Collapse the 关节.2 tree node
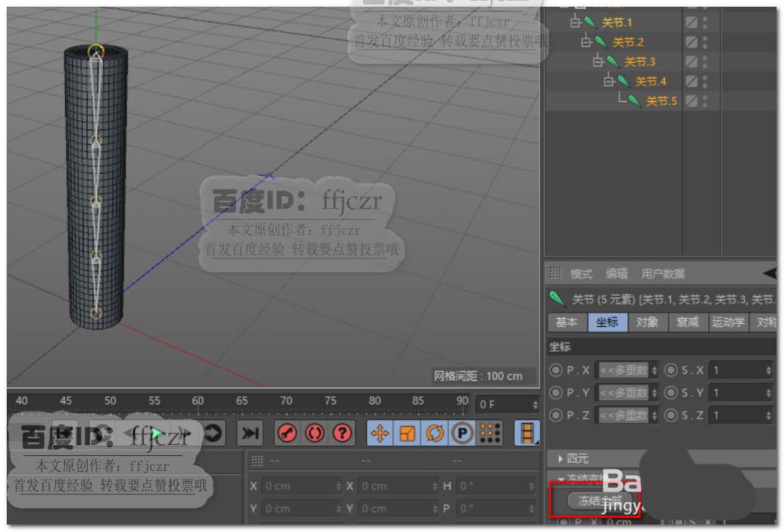This screenshot has width=784, height=532. coord(586,42)
